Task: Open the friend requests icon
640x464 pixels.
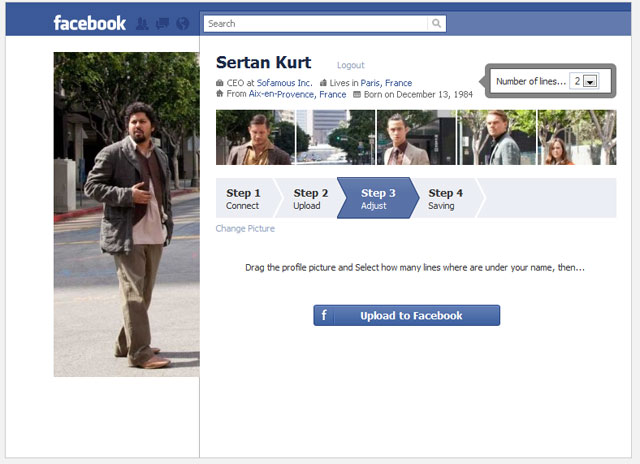Action: point(142,24)
